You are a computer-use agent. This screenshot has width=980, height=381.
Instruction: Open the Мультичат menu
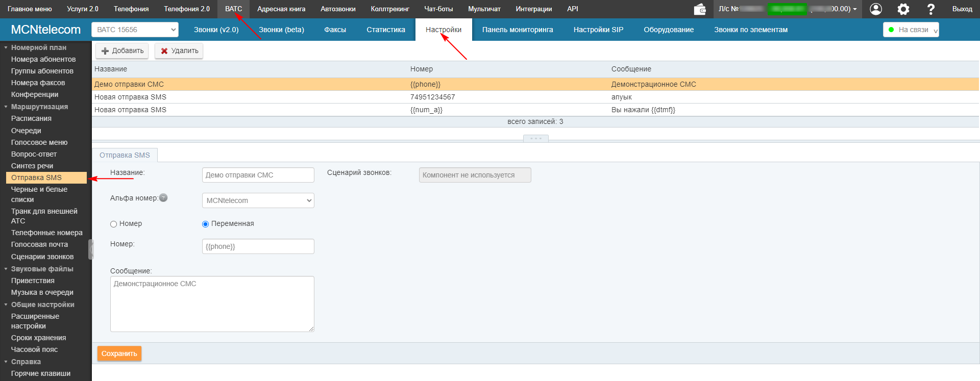(x=484, y=9)
